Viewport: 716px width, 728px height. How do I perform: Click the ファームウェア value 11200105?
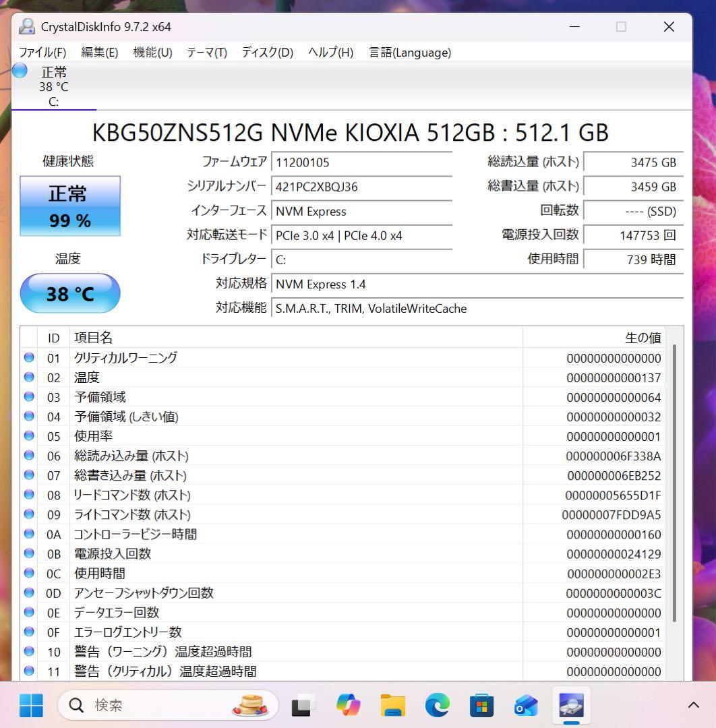361,162
